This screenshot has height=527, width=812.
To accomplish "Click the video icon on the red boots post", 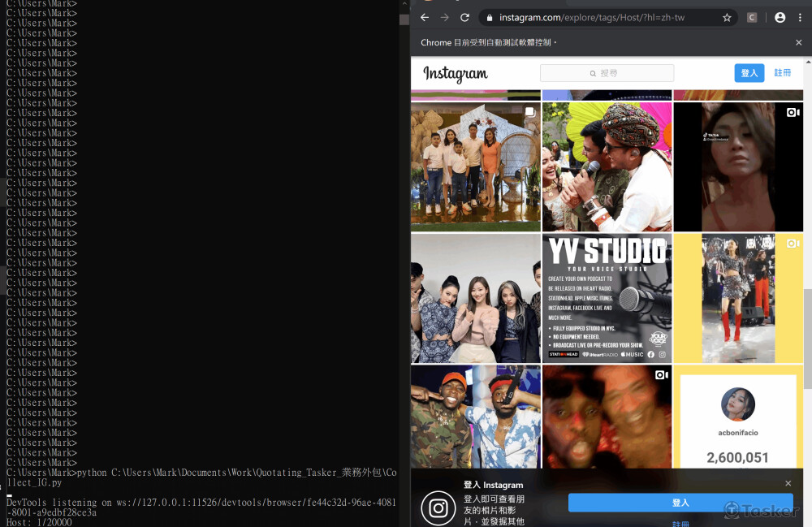I will pyautogui.click(x=793, y=244).
